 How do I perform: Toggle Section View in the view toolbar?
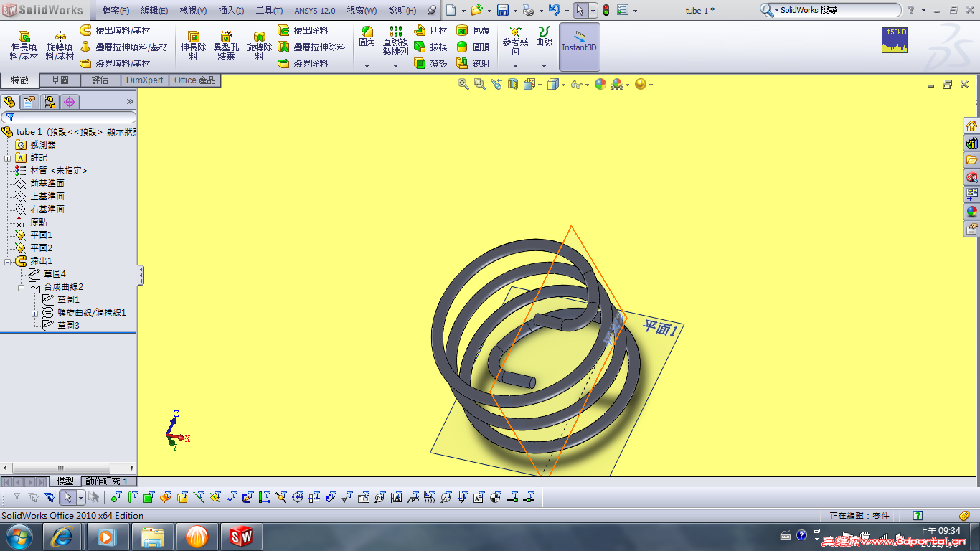(512, 84)
